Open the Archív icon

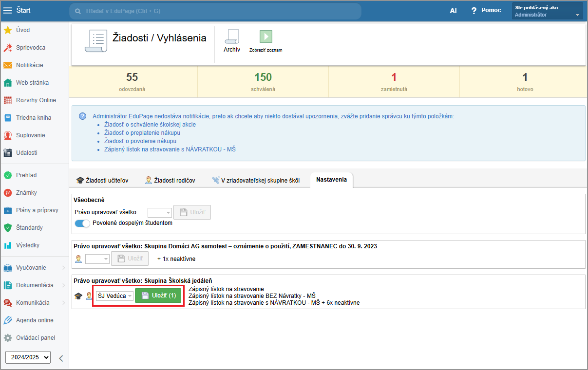click(231, 37)
